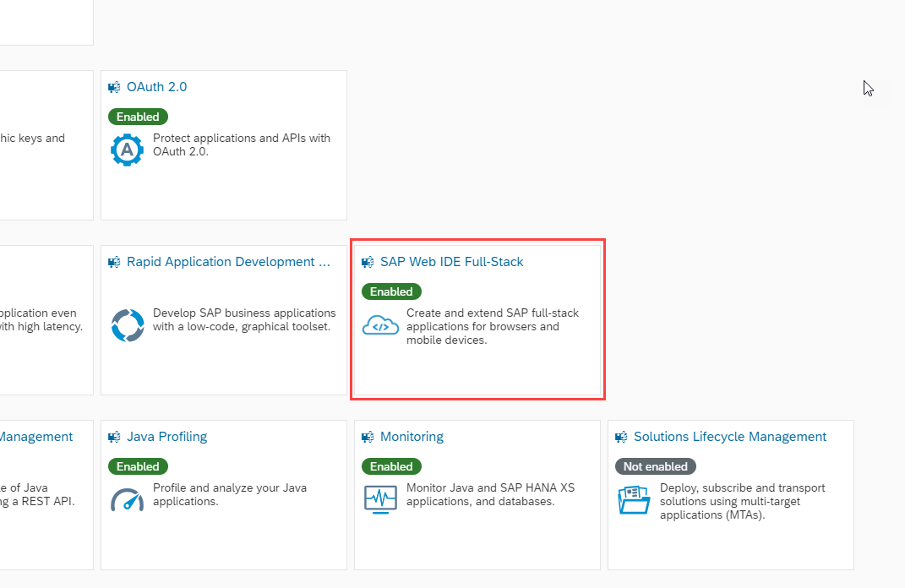Click the Rapid Application Development circular arrows icon
Viewport: 905px width, 588px height.
127,324
